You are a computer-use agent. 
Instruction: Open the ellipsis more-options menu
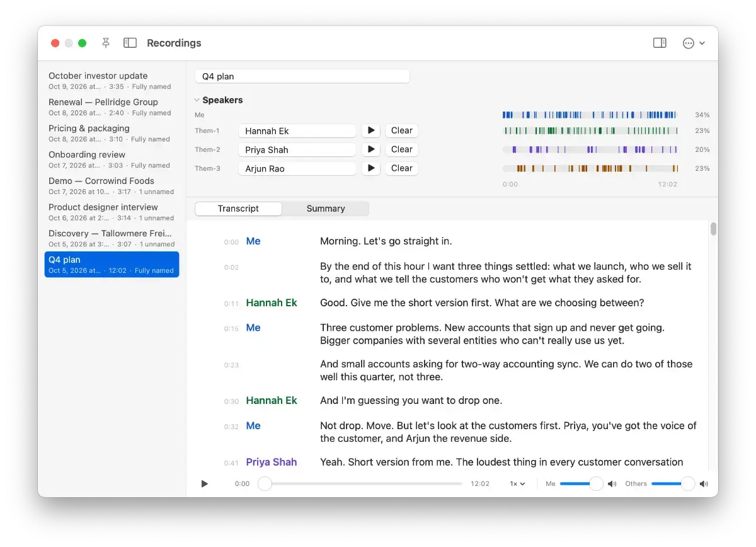pyautogui.click(x=694, y=43)
